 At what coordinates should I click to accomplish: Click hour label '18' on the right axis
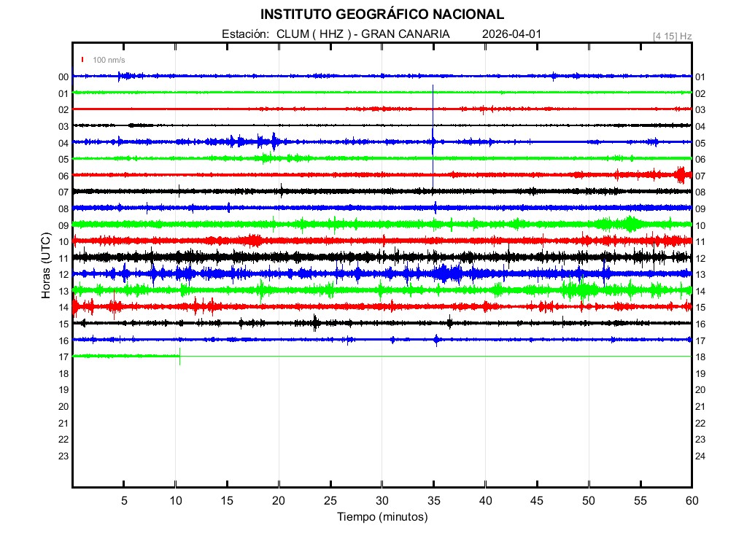pyautogui.click(x=700, y=357)
